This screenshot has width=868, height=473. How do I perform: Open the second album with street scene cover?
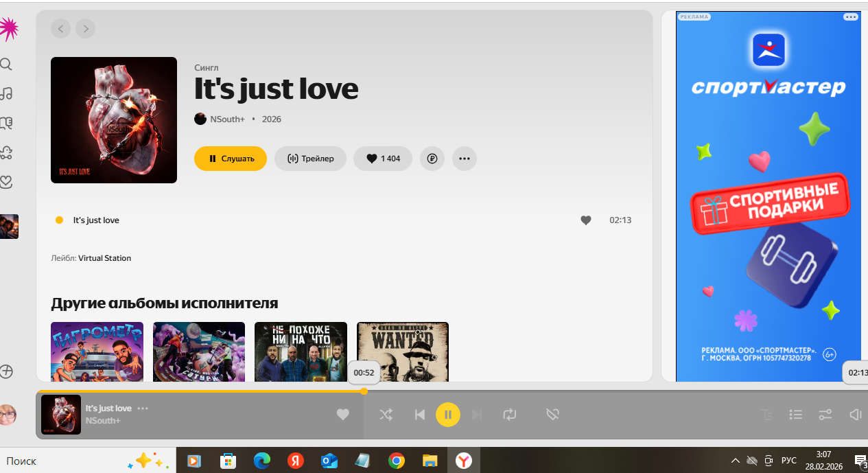pos(199,351)
